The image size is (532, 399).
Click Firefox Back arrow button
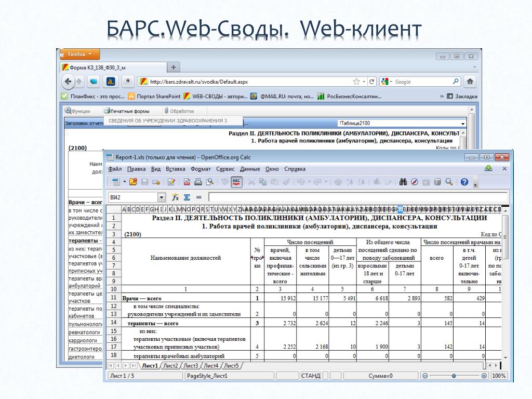68,82
